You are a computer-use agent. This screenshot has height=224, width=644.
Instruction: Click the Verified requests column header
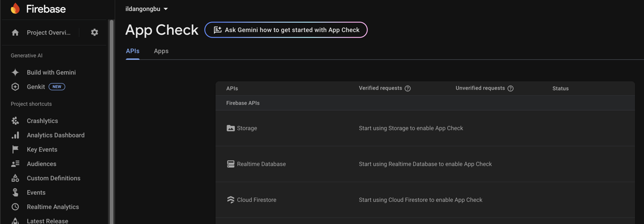click(x=380, y=88)
